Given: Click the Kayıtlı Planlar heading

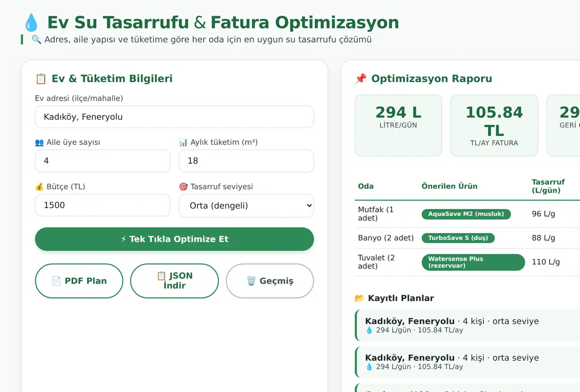Looking at the screenshot, I should click(401, 298).
